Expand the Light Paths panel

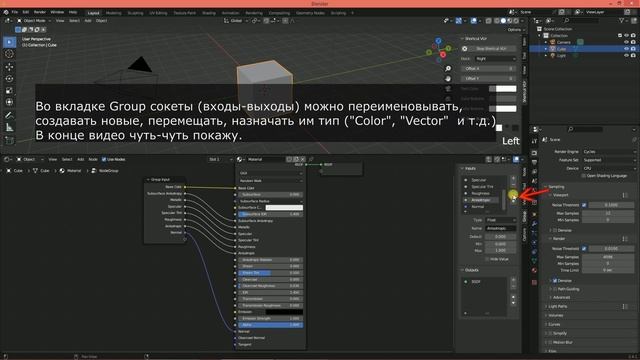558,307
